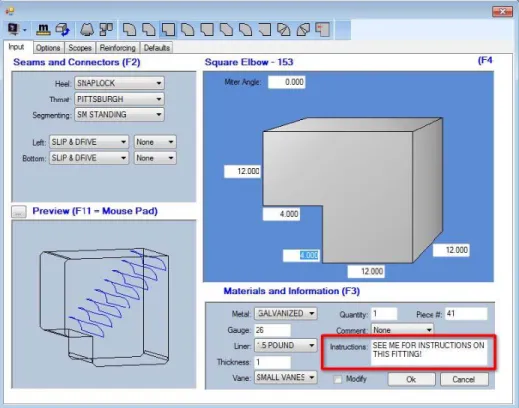
Task: Open the Scopes tab
Action: [x=80, y=48]
